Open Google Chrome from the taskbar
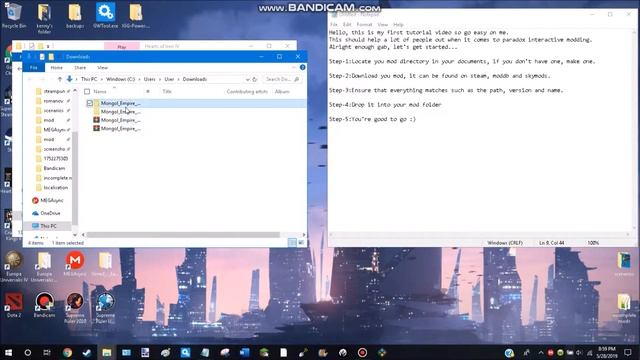This screenshot has width=640, height=360. coord(67,352)
